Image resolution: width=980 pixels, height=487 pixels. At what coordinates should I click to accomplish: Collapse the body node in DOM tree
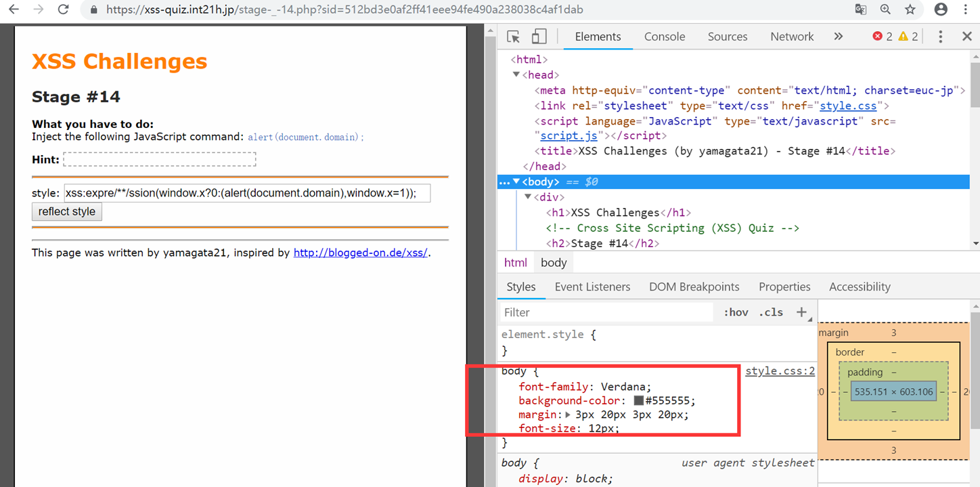coord(516,182)
